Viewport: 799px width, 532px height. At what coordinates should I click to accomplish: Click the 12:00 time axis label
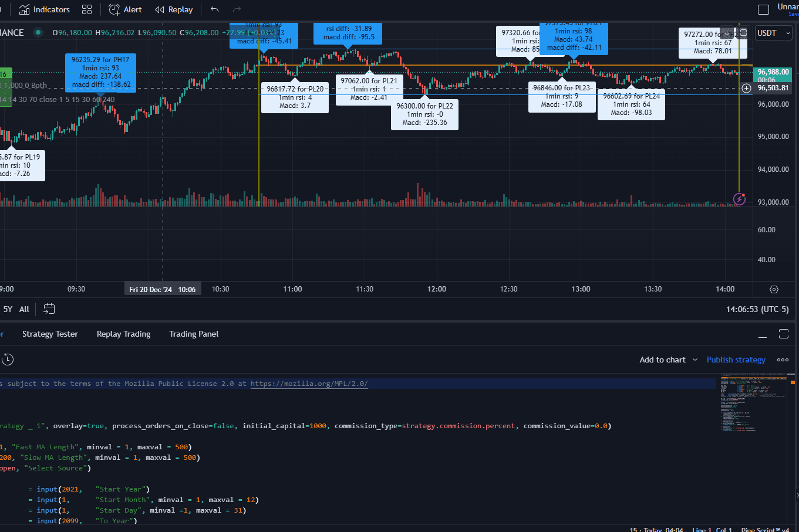[437, 289]
